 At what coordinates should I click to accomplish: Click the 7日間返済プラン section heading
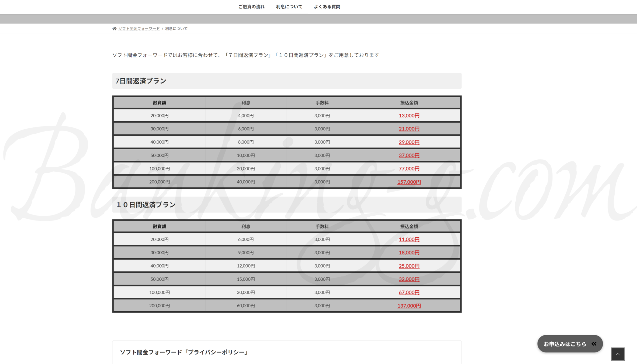(x=141, y=81)
